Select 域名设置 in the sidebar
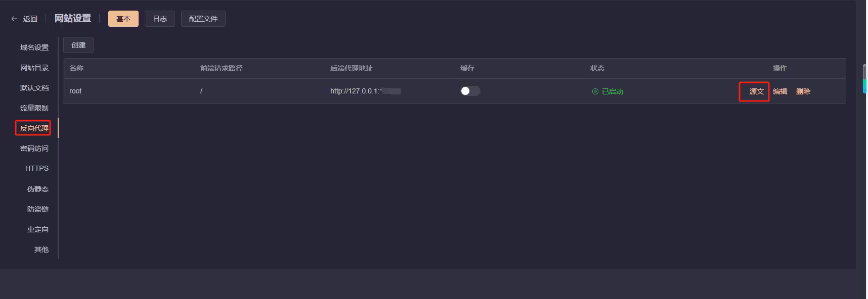 (34, 47)
